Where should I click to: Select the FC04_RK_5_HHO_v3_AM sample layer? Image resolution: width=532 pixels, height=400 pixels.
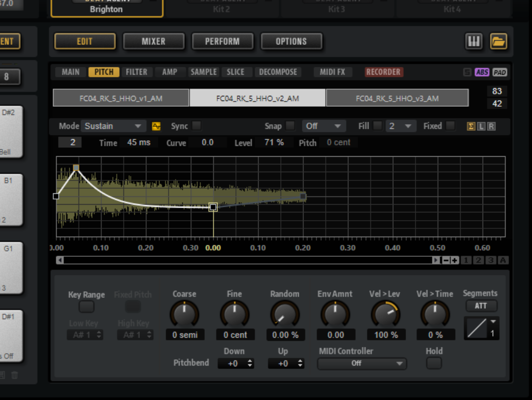tap(397, 98)
